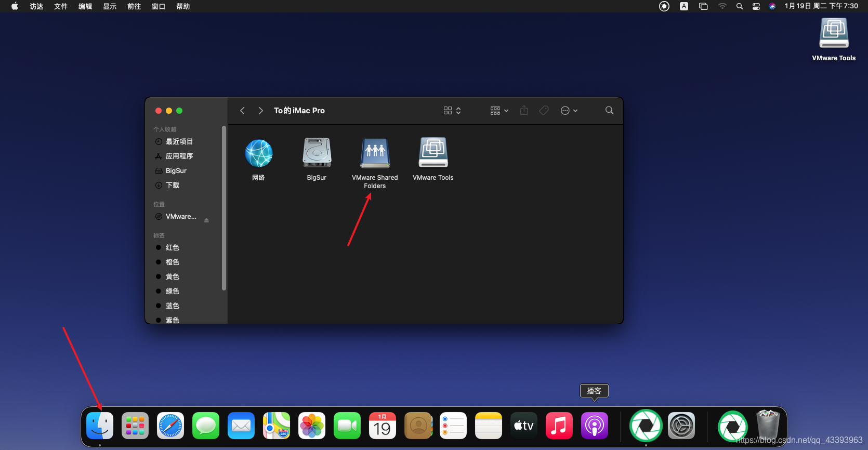Open Maps from the Dock
The image size is (868, 450).
(277, 426)
